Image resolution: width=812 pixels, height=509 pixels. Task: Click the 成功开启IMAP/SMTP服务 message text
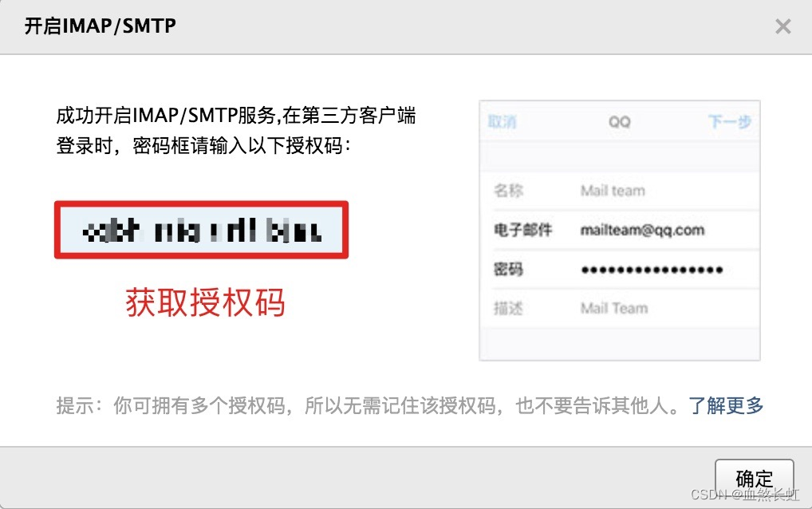coord(235,131)
